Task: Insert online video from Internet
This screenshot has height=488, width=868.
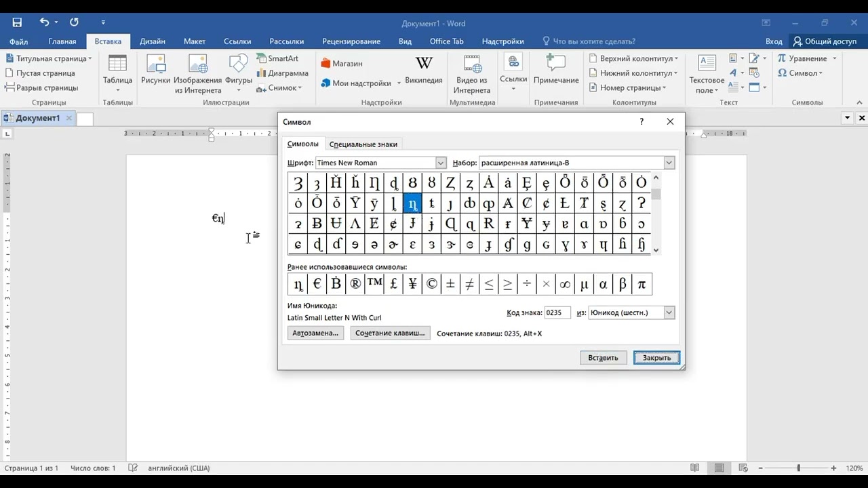Action: pyautogui.click(x=472, y=74)
